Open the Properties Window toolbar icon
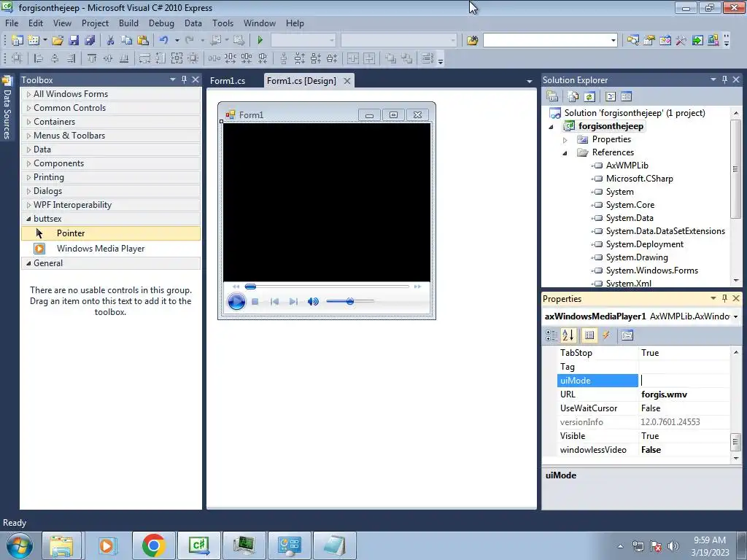This screenshot has height=560, width=747. click(649, 41)
